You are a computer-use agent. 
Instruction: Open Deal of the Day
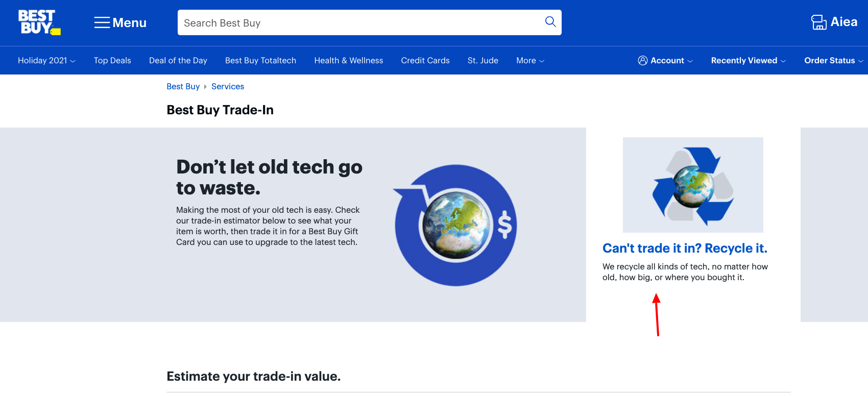(x=178, y=60)
